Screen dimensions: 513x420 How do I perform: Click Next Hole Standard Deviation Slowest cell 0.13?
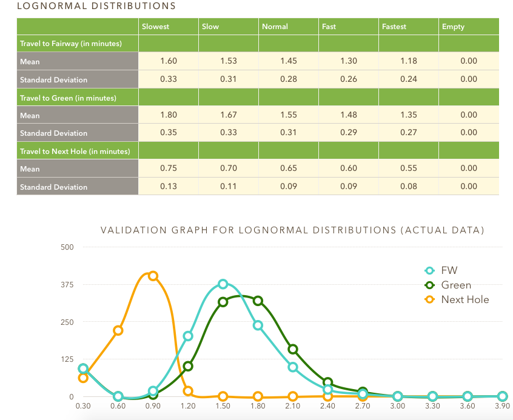coord(168,187)
